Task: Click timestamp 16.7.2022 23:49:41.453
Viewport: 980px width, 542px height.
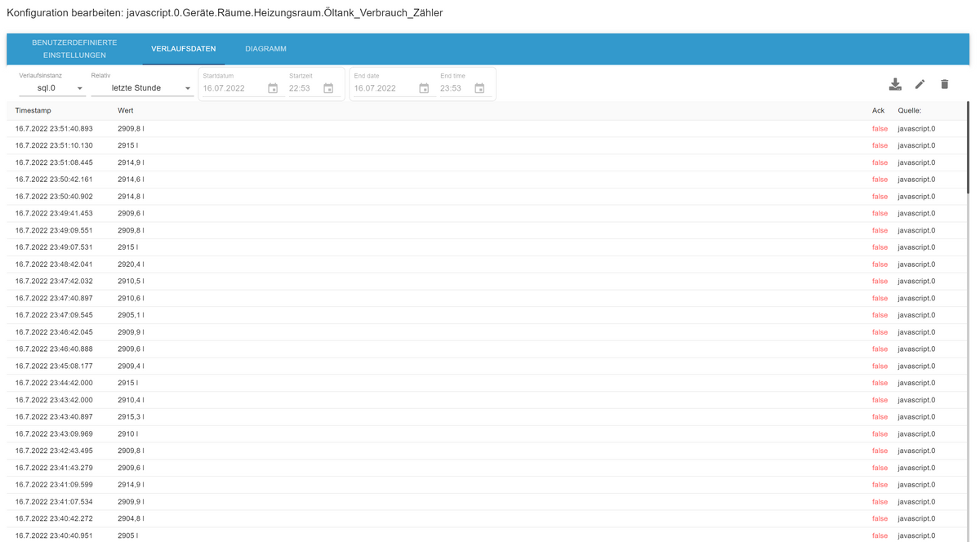Action: click(54, 213)
